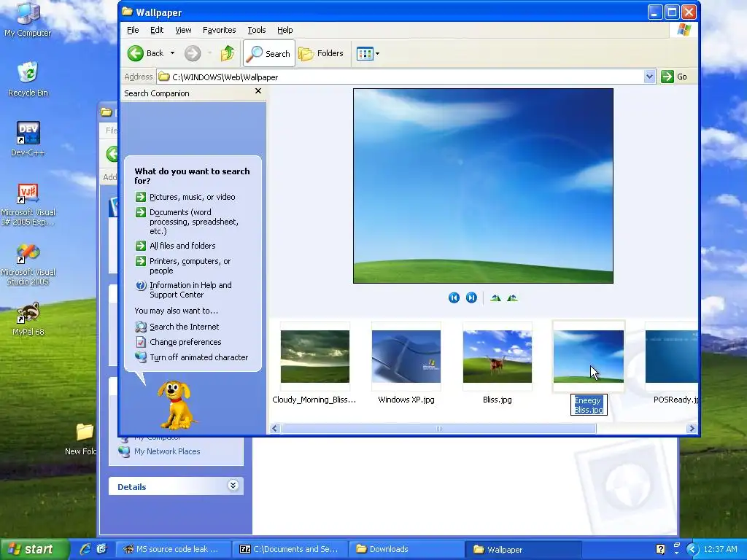747x560 pixels.
Task: Click the Windows flag logo in menu bar
Action: (684, 30)
